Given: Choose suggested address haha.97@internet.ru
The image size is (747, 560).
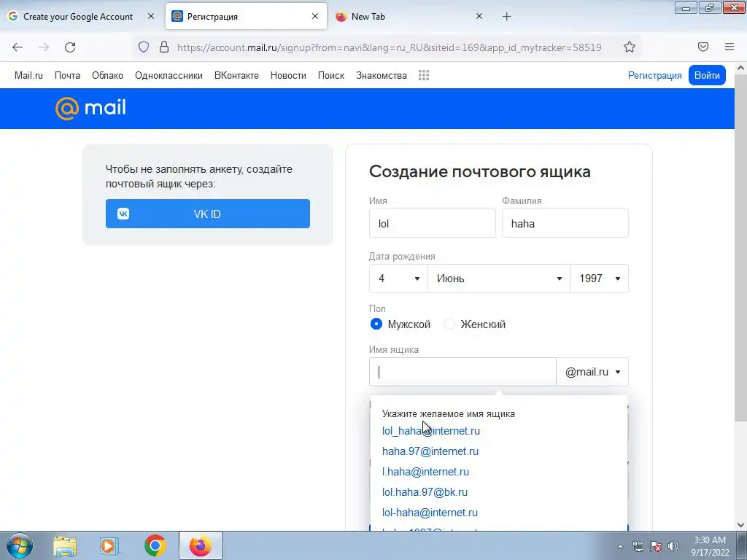Looking at the screenshot, I should tap(430, 451).
